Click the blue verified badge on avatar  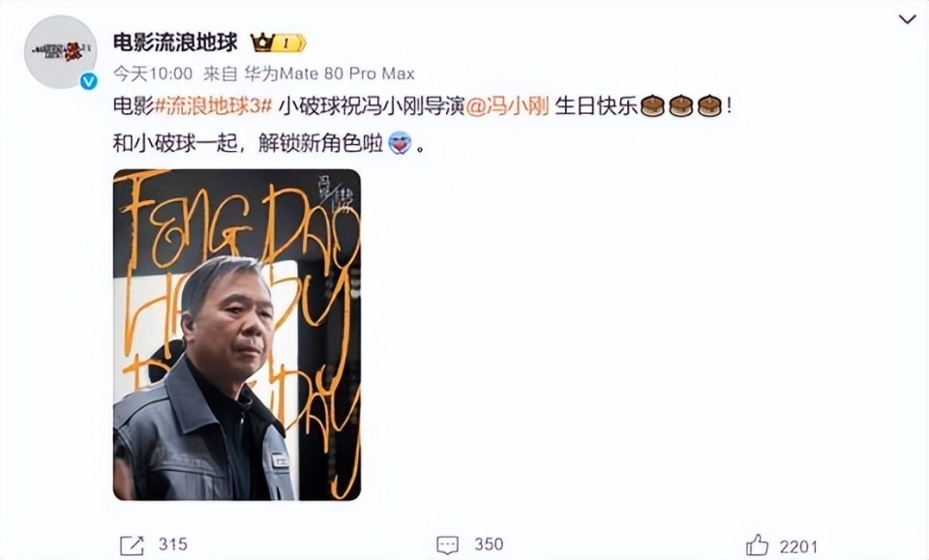pos(89,81)
